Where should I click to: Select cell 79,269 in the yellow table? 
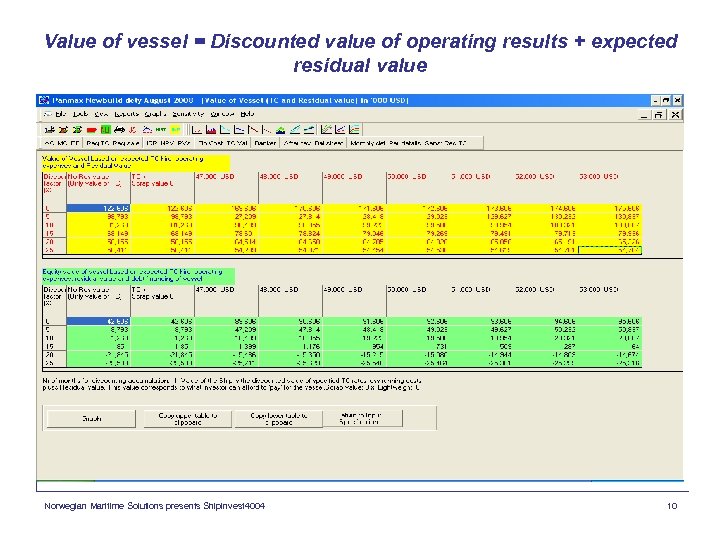click(417, 233)
